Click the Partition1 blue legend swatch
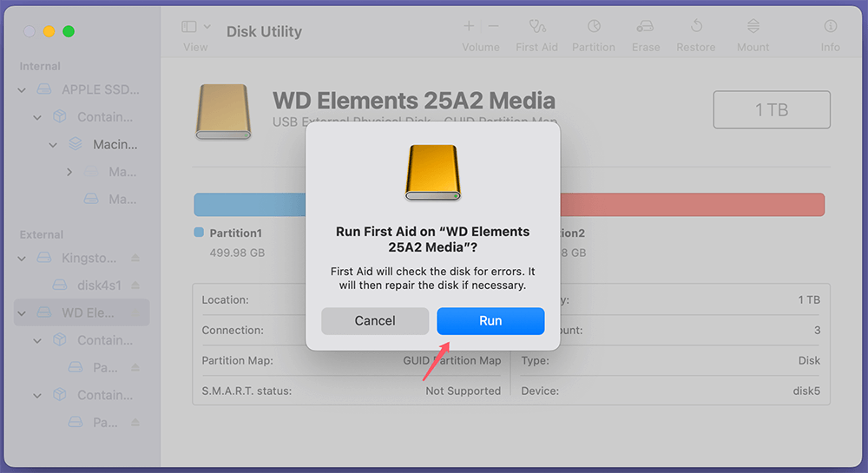This screenshot has height=473, width=868. click(x=199, y=233)
